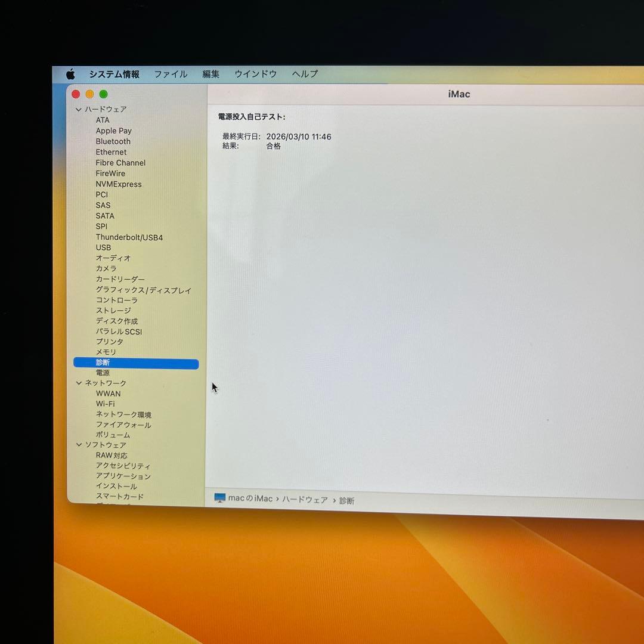Open the ウインドウ menu
The image size is (644, 644).
pos(255,74)
